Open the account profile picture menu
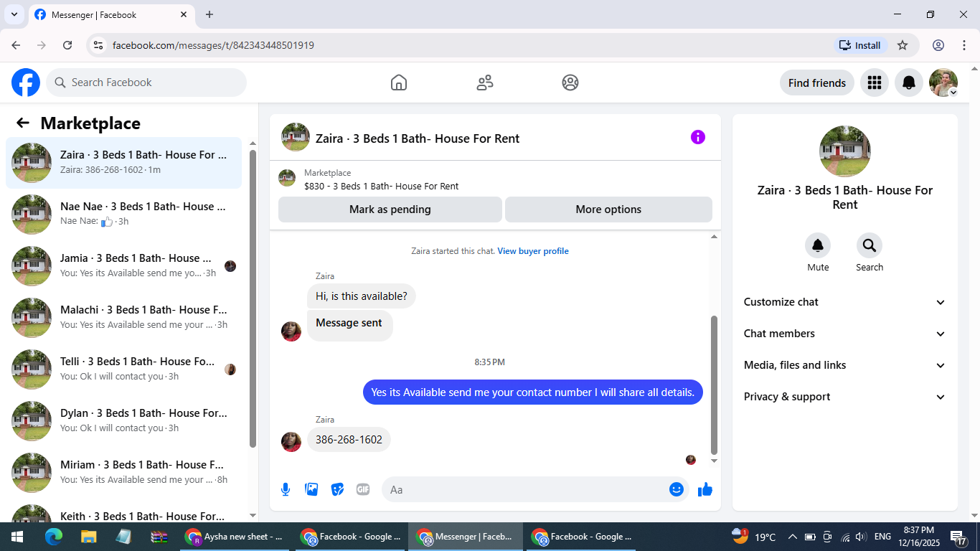980x551 pixels. pos(943,83)
